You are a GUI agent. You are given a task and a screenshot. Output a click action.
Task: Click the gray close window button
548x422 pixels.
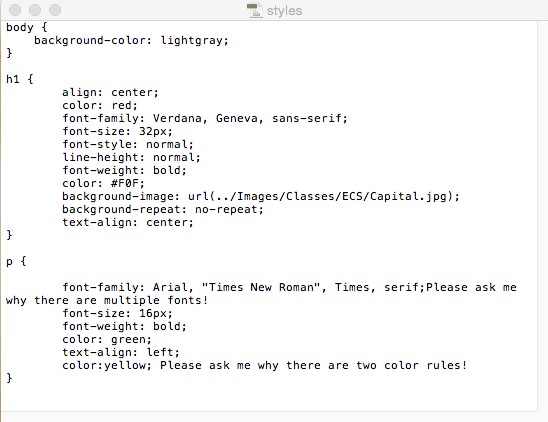[15, 10]
